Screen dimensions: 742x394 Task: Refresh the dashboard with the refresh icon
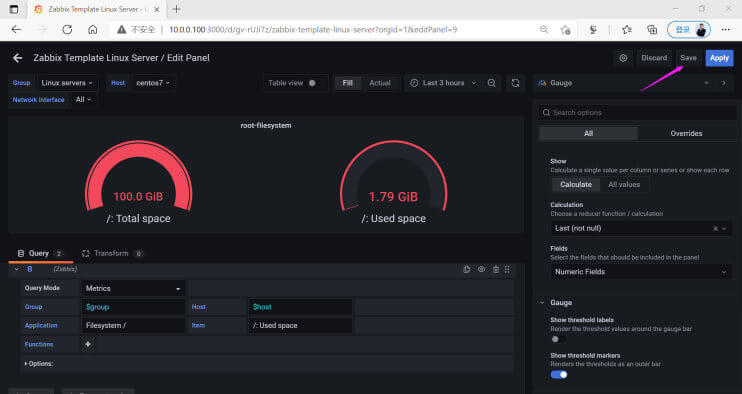[515, 83]
